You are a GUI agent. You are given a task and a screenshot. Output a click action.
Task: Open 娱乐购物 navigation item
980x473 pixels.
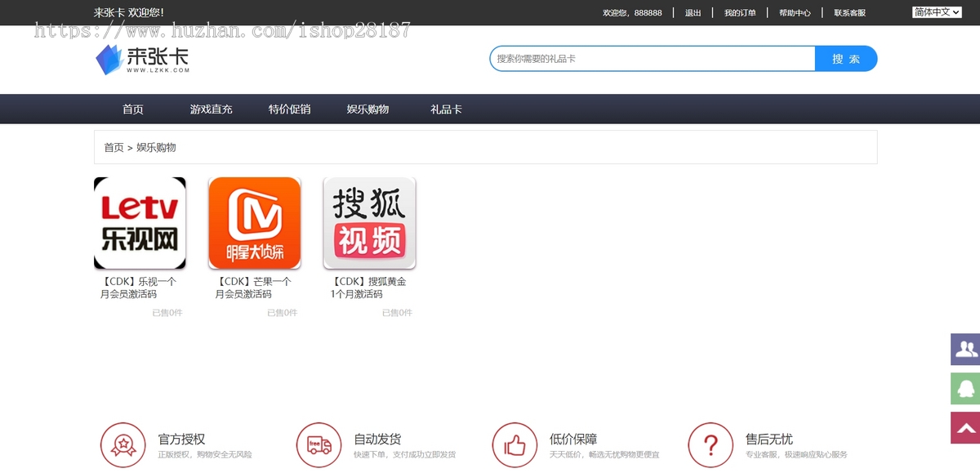coord(368,109)
